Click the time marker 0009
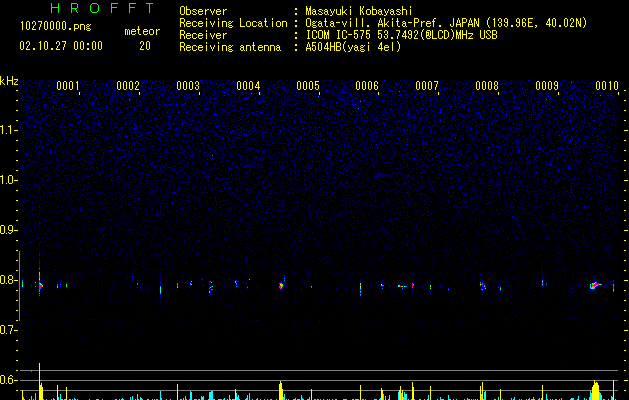The image size is (629, 400). tap(547, 86)
